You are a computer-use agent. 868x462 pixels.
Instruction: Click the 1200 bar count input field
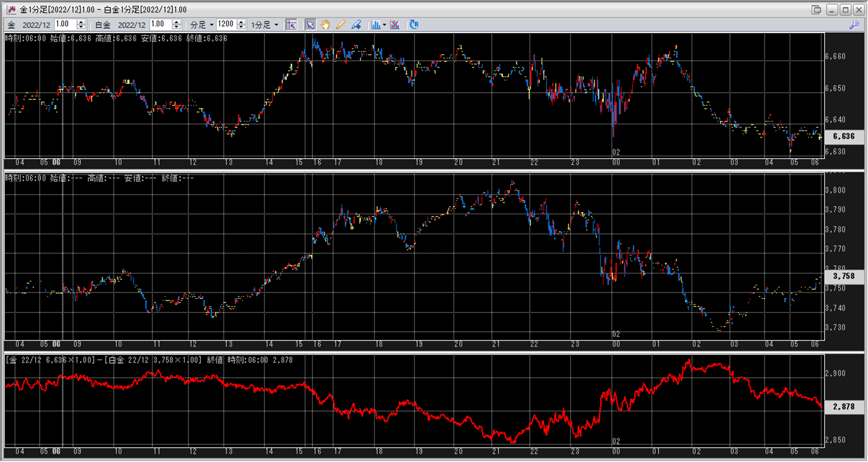coord(226,24)
